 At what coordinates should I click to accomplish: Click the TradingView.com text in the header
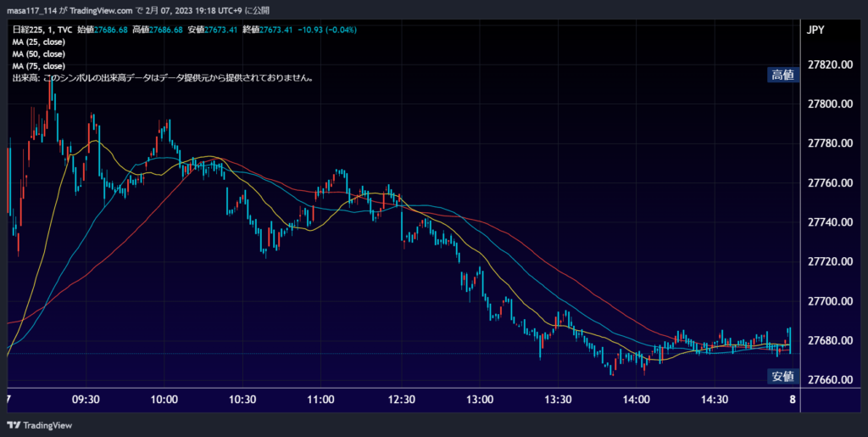coord(102,10)
